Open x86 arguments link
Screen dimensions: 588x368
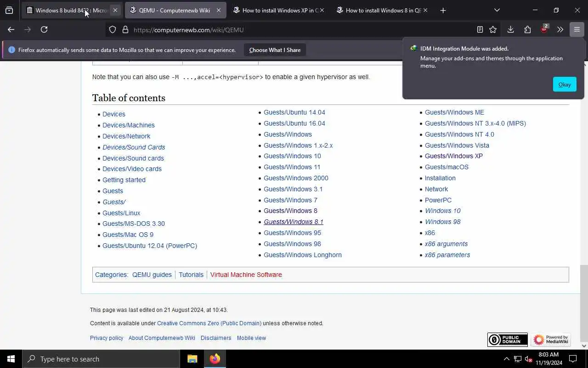(446, 244)
